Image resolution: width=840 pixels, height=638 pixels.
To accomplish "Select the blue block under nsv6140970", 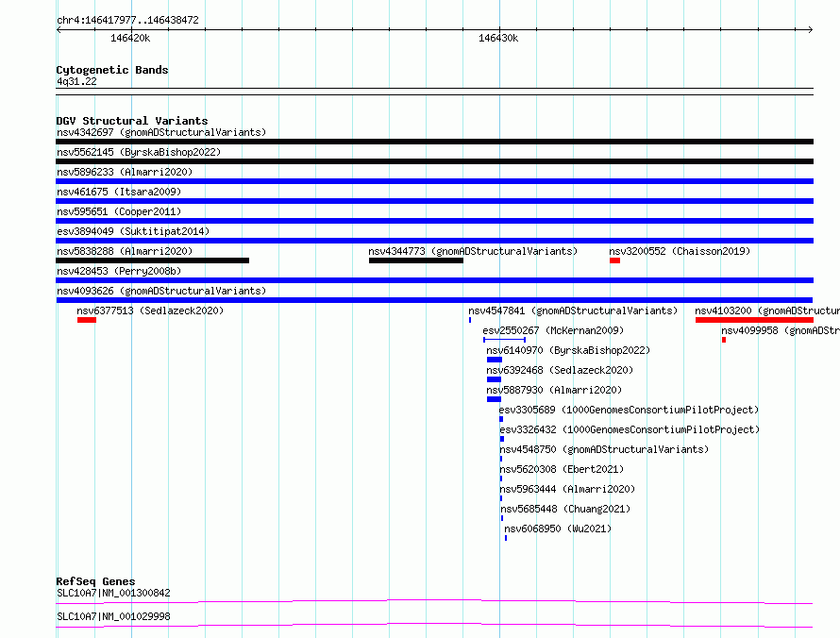I will [x=494, y=360].
